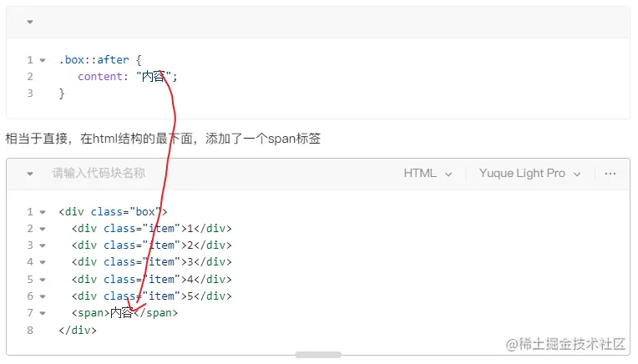This screenshot has width=638, height=364.
Task: Click the <div class="box"> code line
Action: point(113,212)
